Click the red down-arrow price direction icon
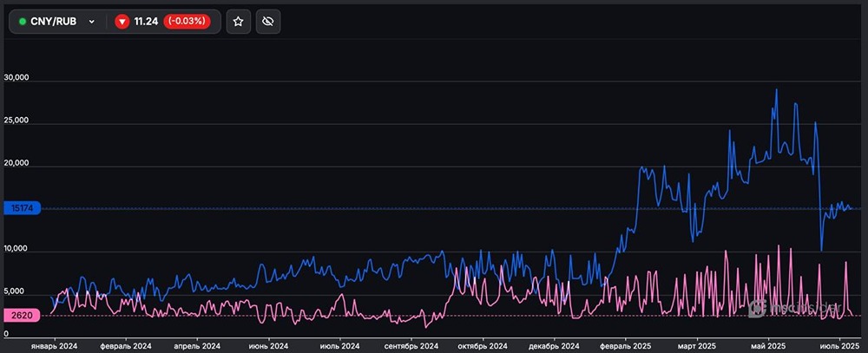Screen dimensions: 868x353 [x=122, y=21]
